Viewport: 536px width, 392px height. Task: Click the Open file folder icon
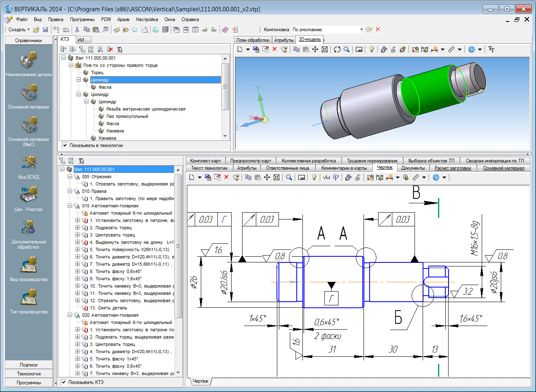pyautogui.click(x=36, y=30)
